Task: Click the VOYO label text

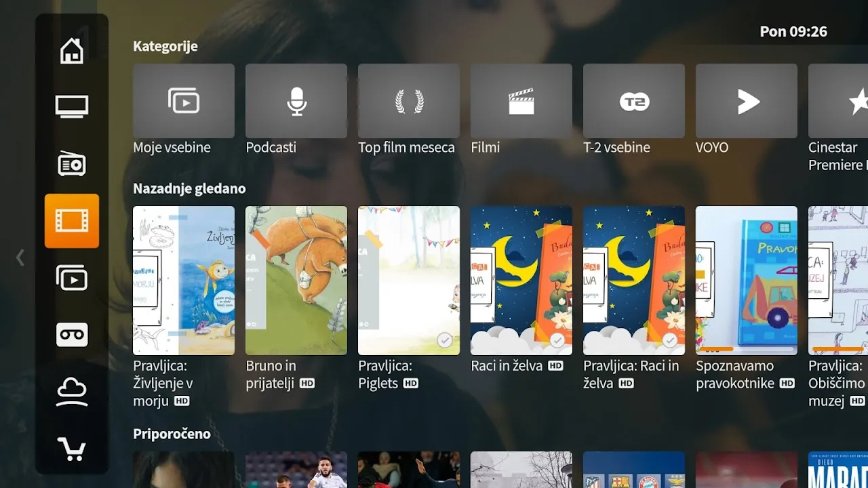Action: click(712, 147)
